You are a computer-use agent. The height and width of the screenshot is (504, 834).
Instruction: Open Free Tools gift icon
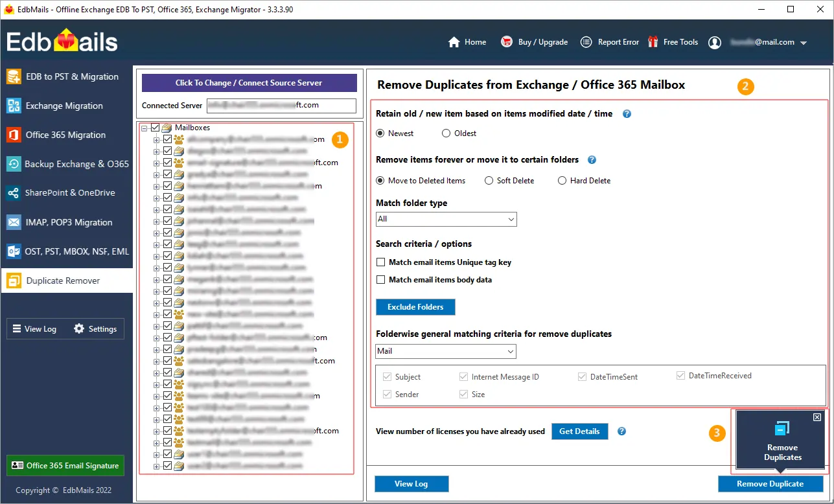653,42
